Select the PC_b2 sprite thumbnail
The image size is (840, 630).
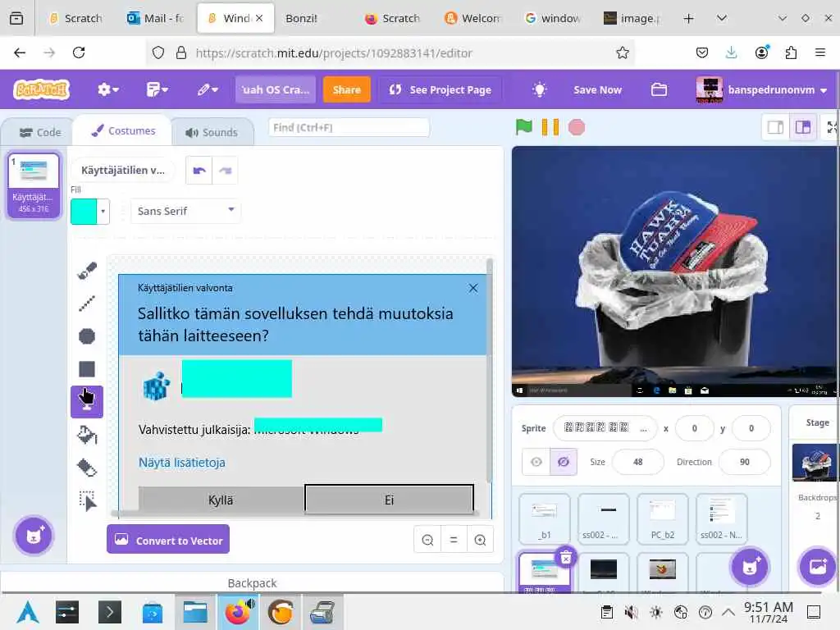pyautogui.click(x=663, y=518)
